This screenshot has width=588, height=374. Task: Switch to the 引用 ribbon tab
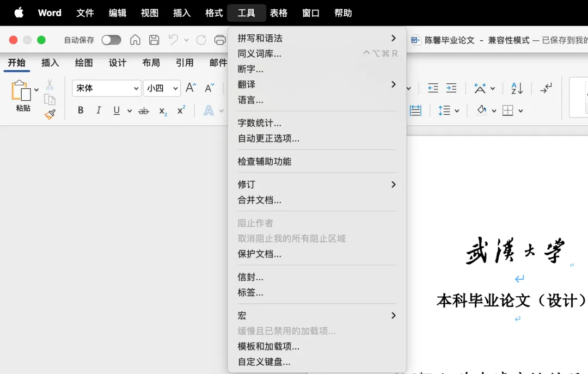[x=185, y=63]
